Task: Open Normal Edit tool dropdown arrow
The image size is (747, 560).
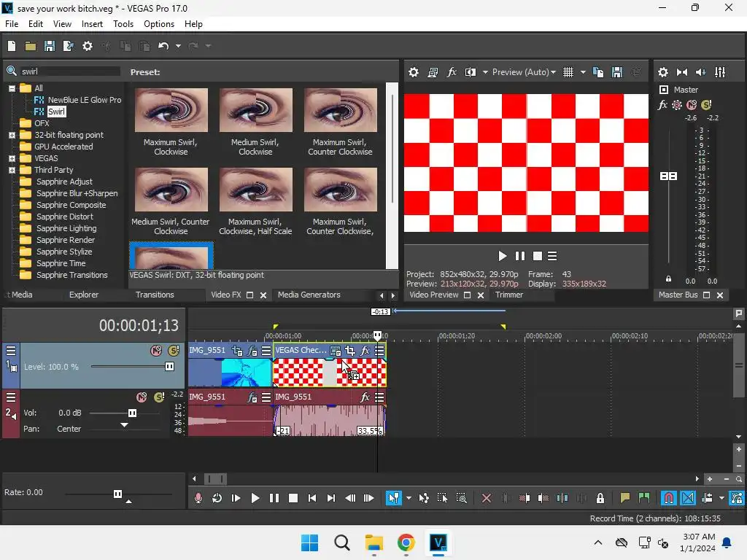Action: click(409, 498)
